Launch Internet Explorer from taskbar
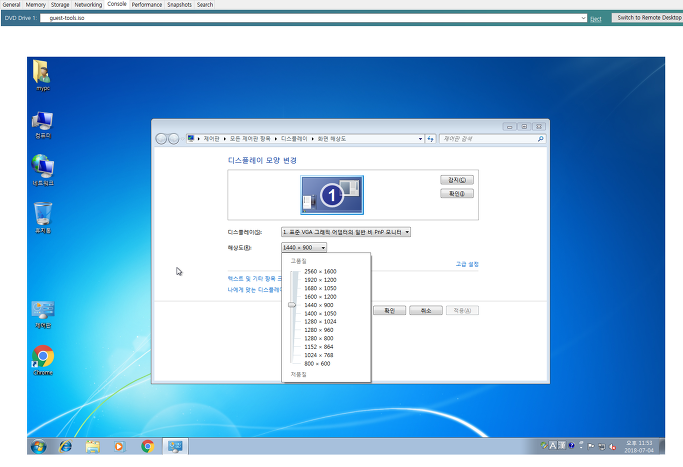 [x=65, y=447]
